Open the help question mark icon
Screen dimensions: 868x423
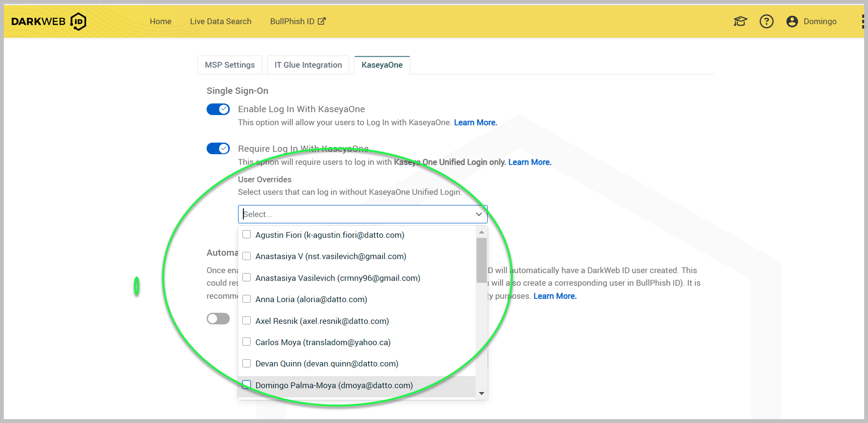(766, 21)
